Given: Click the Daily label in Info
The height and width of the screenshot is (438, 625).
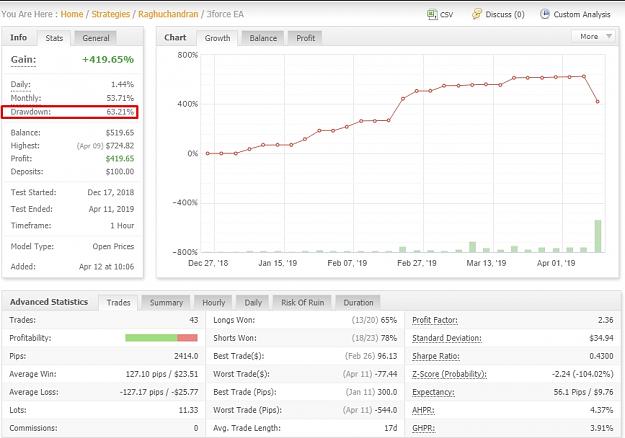Looking at the screenshot, I should click(20, 84).
